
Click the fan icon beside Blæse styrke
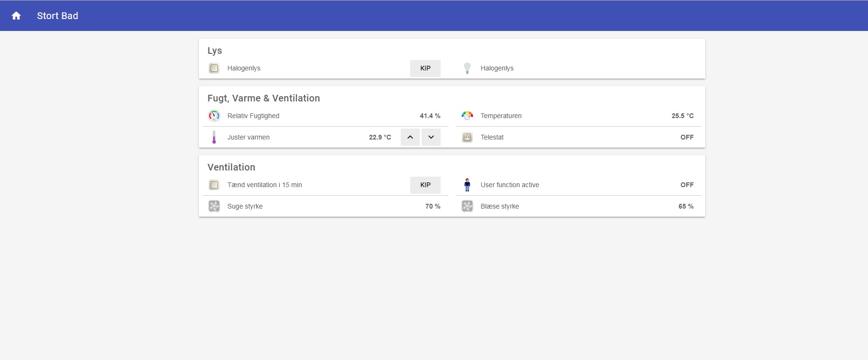point(467,206)
